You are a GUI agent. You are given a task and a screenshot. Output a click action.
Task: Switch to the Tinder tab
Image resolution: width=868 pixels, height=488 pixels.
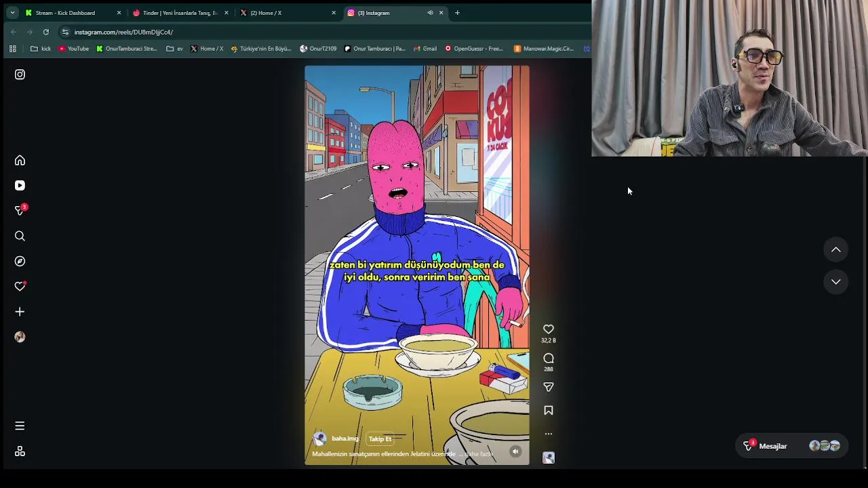tap(180, 13)
